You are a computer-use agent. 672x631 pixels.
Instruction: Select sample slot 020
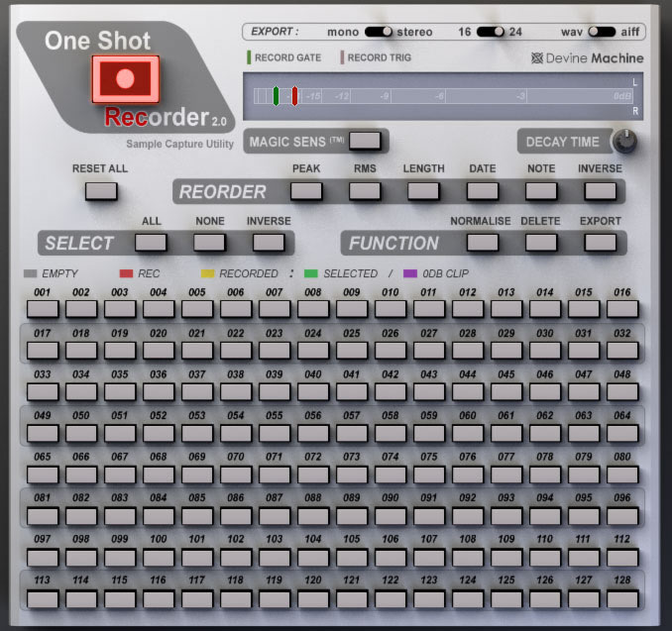click(159, 351)
